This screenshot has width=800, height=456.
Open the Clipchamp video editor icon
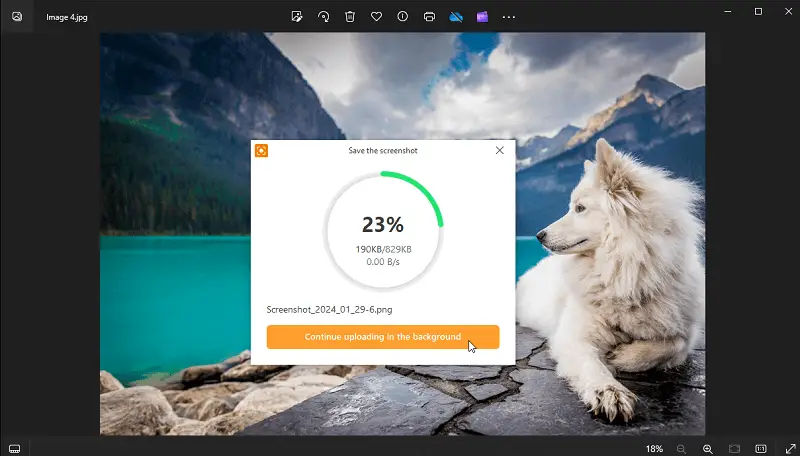click(x=482, y=17)
